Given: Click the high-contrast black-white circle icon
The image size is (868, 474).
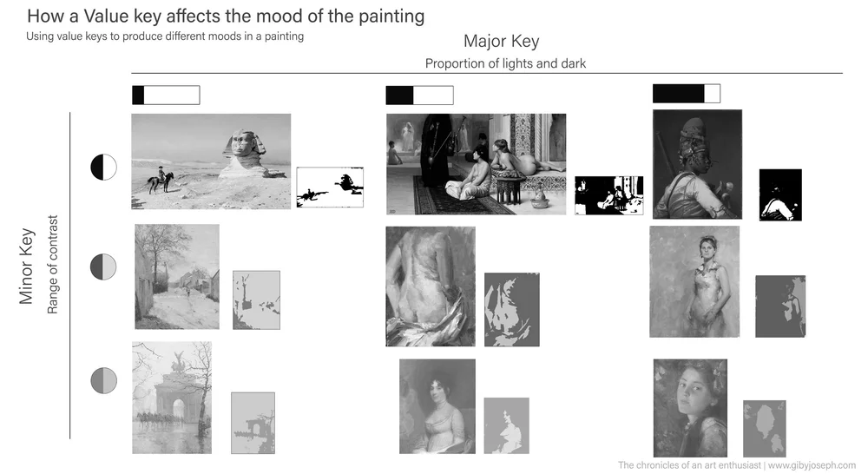Looking at the screenshot, I should tap(103, 168).
